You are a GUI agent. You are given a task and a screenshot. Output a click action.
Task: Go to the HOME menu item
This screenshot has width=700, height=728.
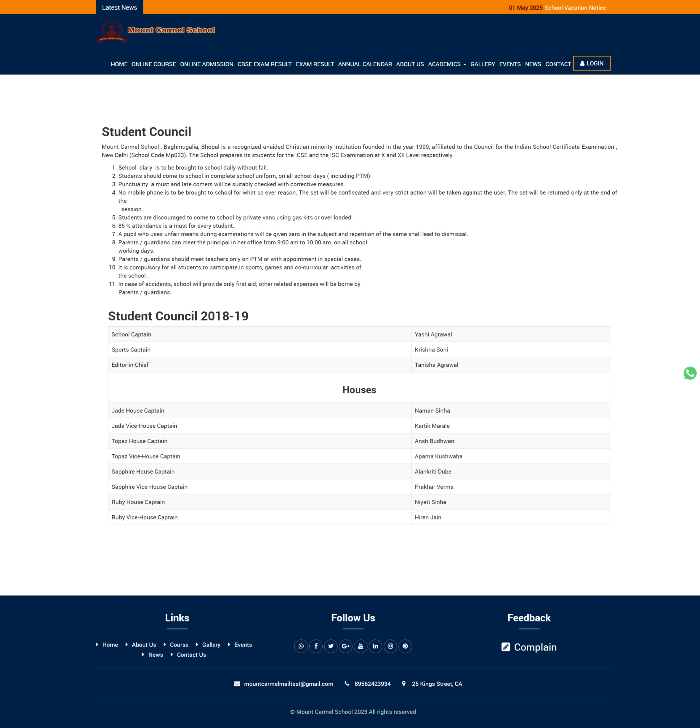119,64
